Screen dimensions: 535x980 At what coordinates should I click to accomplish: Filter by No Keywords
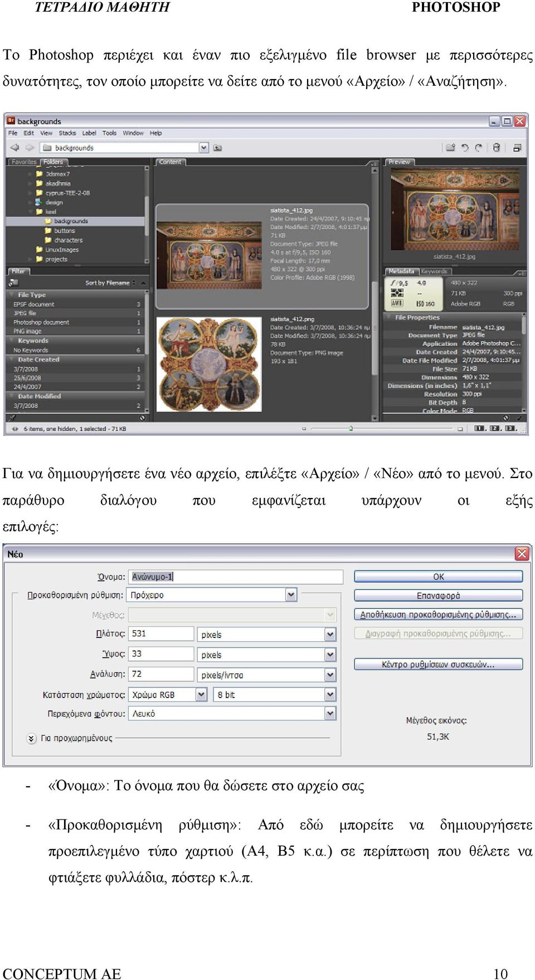(76, 350)
